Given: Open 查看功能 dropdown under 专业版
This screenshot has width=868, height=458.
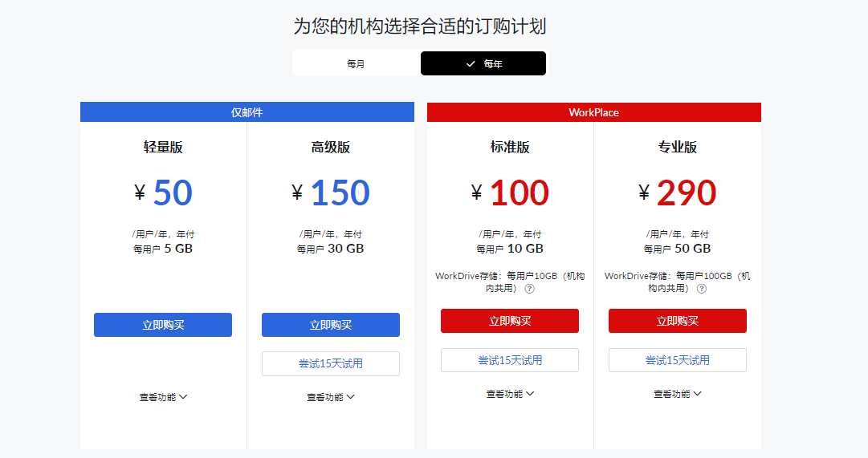Looking at the screenshot, I should click(x=678, y=394).
